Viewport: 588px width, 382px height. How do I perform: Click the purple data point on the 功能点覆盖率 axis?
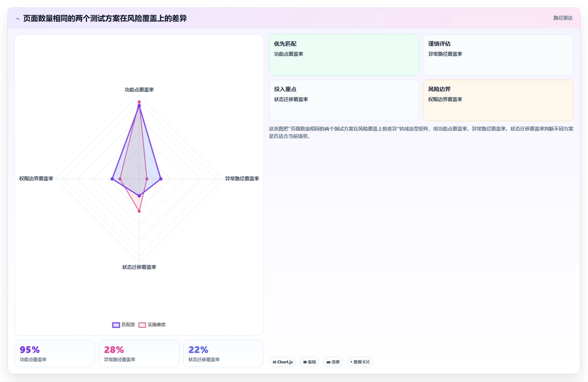139,106
